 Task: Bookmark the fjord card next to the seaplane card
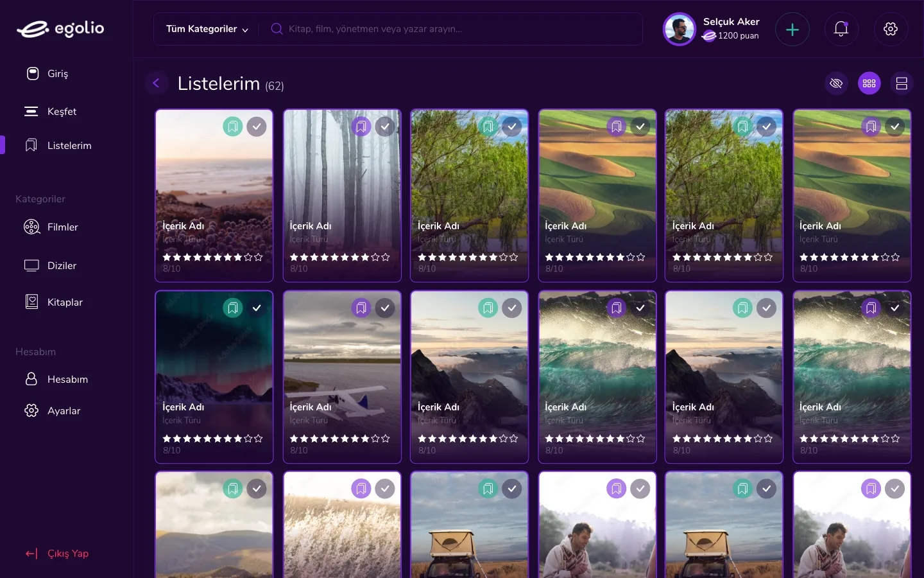tap(488, 308)
